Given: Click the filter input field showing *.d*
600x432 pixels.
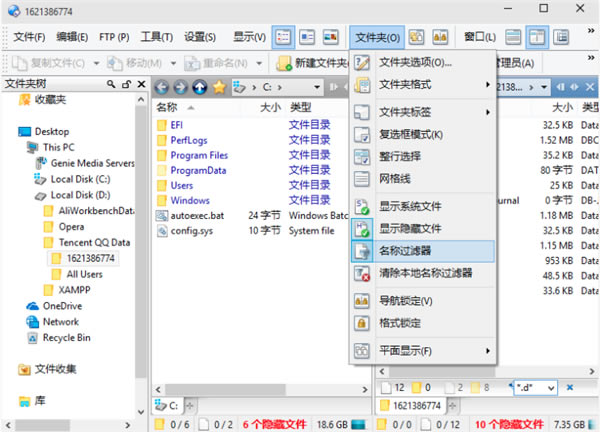Looking at the screenshot, I should [534, 386].
